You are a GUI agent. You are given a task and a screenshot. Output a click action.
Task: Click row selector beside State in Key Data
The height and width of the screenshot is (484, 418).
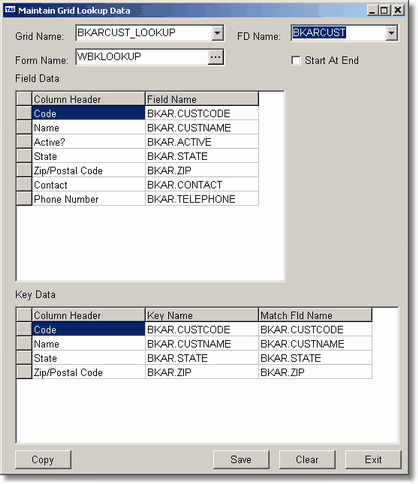[x=24, y=358]
